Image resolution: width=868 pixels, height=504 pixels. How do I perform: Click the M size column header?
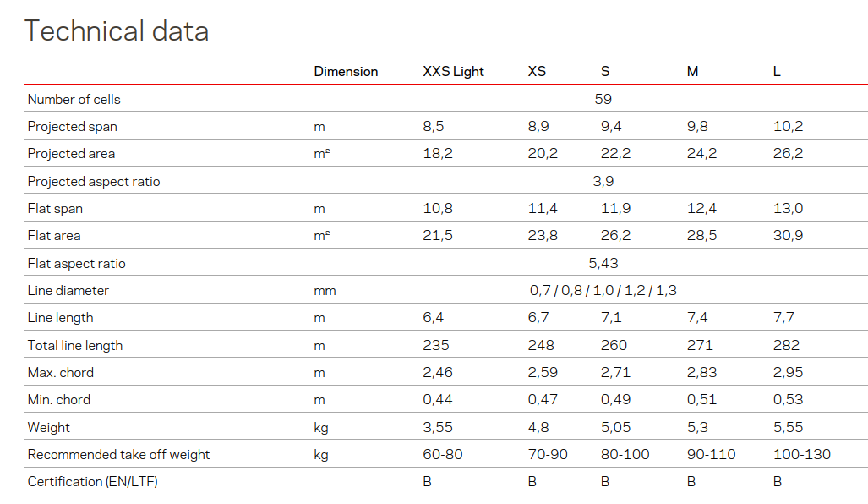(x=692, y=72)
